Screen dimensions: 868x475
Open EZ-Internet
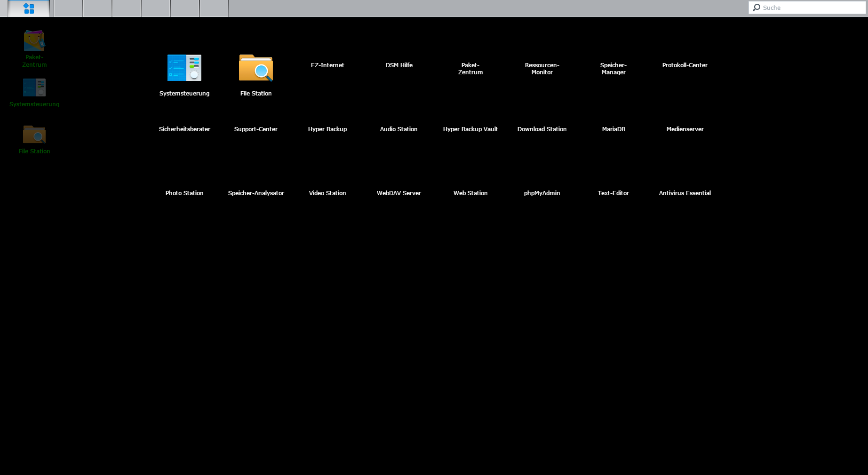tap(327, 65)
